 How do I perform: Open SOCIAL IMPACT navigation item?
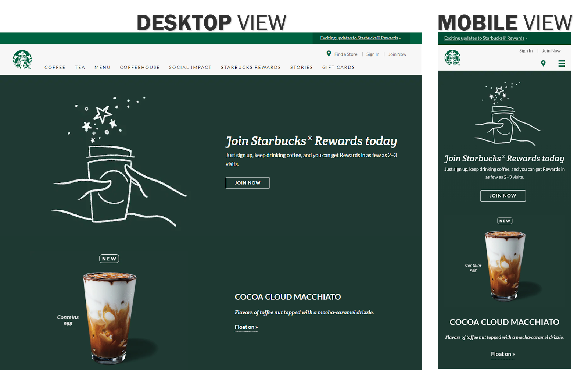click(190, 67)
